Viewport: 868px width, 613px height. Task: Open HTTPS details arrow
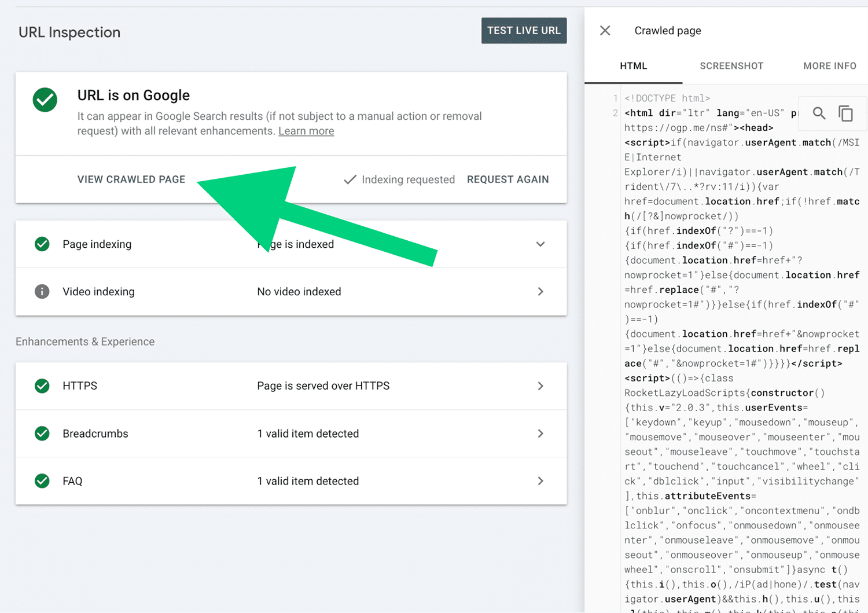click(540, 386)
